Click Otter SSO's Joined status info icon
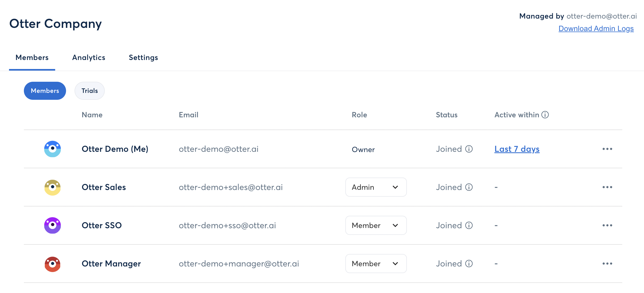Screen dimensions: 644x293 pyautogui.click(x=469, y=225)
